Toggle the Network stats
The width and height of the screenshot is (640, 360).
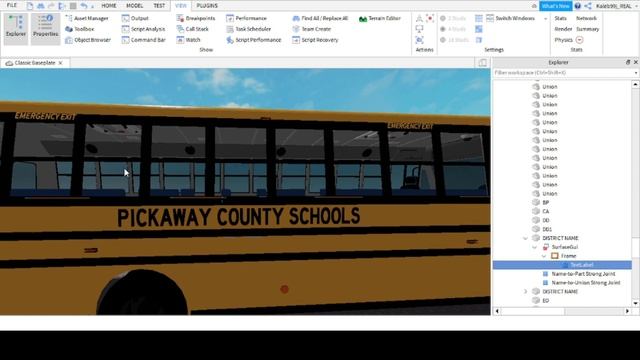(x=586, y=18)
